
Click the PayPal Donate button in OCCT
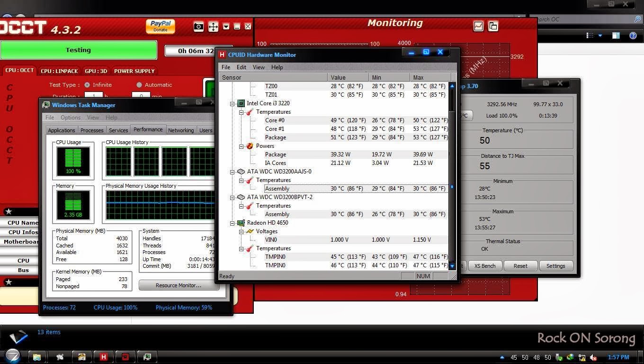click(161, 26)
